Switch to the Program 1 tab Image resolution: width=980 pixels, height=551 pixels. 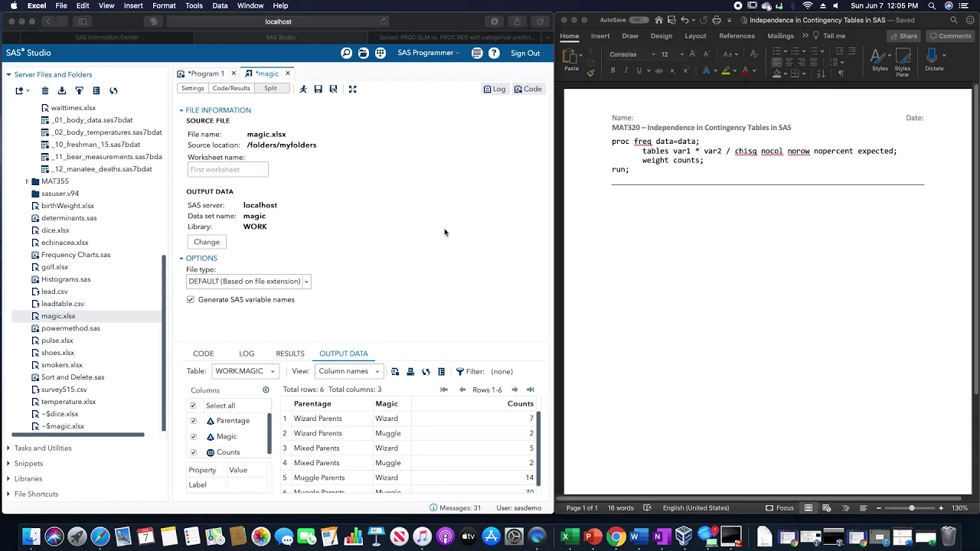(x=206, y=73)
